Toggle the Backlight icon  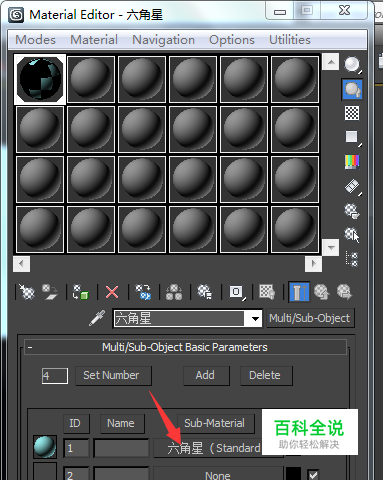[x=352, y=89]
